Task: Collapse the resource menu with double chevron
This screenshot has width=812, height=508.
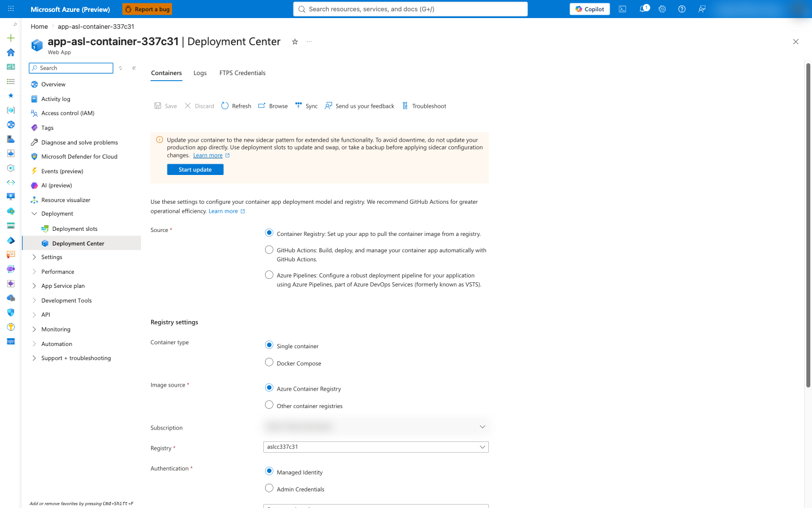Action: [134, 68]
